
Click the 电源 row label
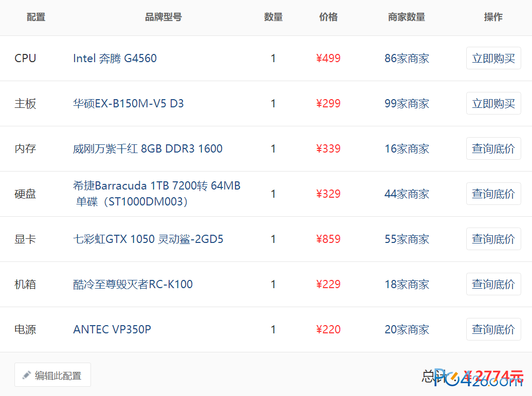pyautogui.click(x=25, y=329)
